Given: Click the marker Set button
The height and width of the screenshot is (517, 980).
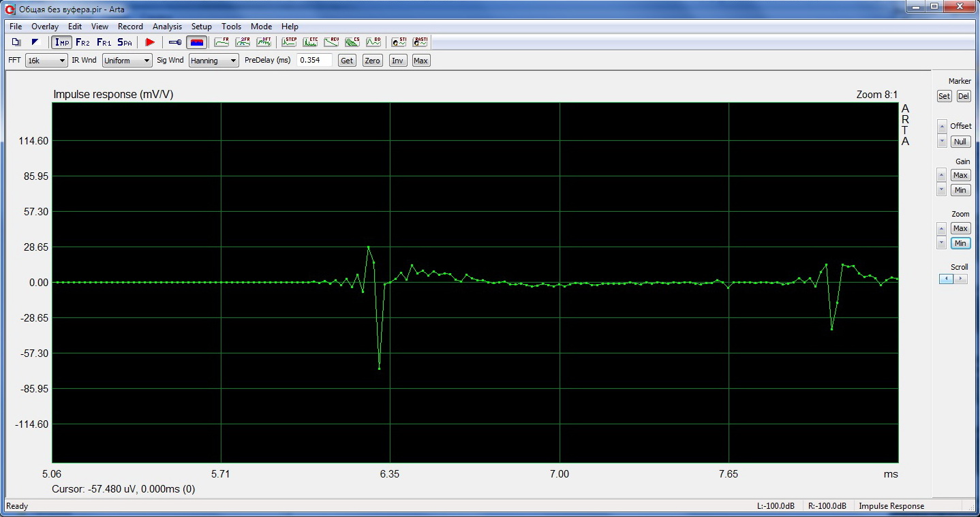Looking at the screenshot, I should pos(944,96).
